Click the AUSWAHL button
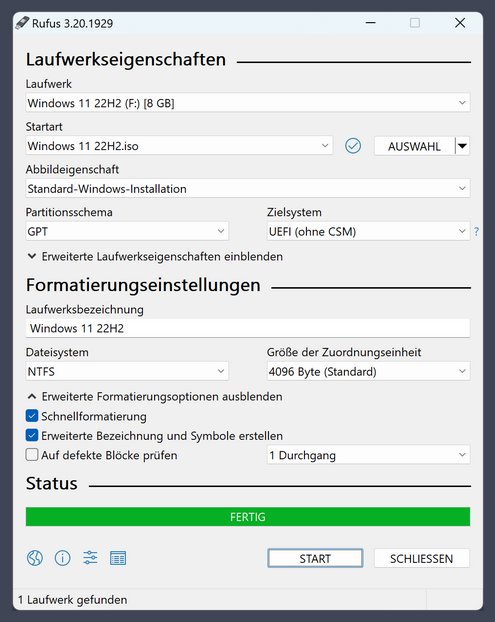 [414, 146]
